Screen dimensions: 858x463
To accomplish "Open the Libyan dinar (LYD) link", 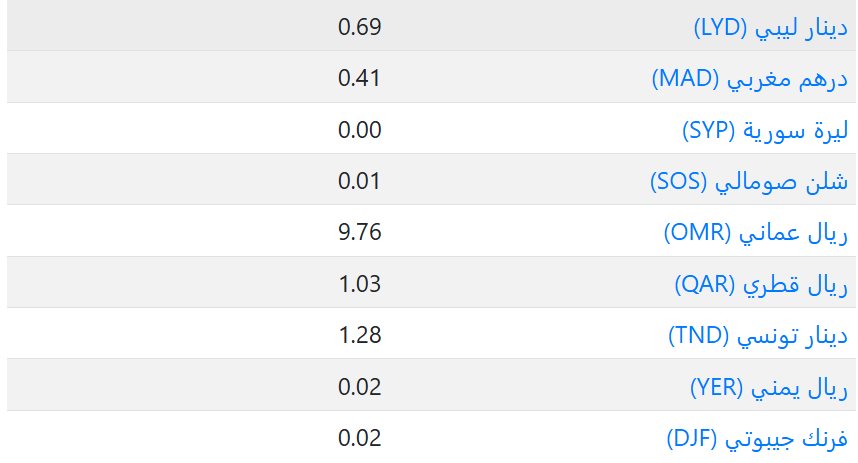I will (x=770, y=27).
